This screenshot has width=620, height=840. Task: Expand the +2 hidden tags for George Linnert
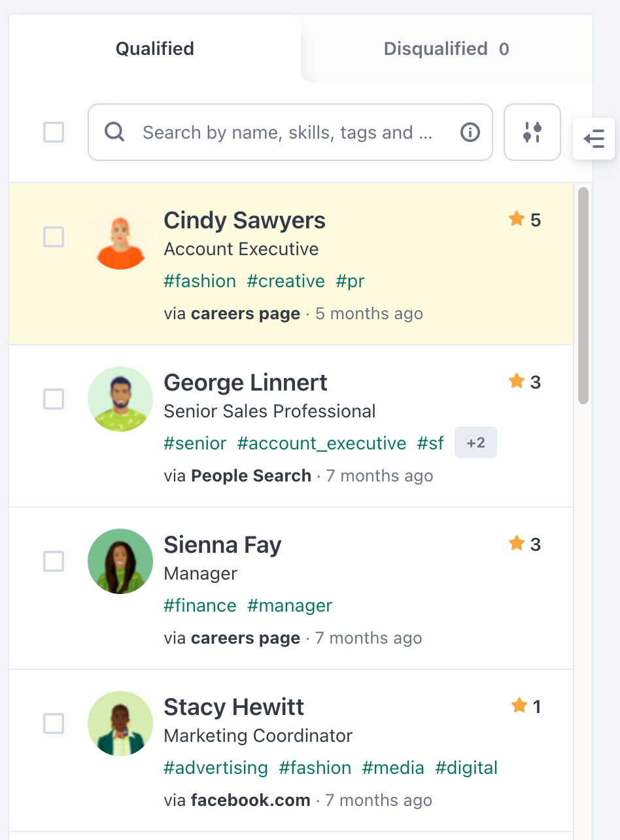pos(475,442)
